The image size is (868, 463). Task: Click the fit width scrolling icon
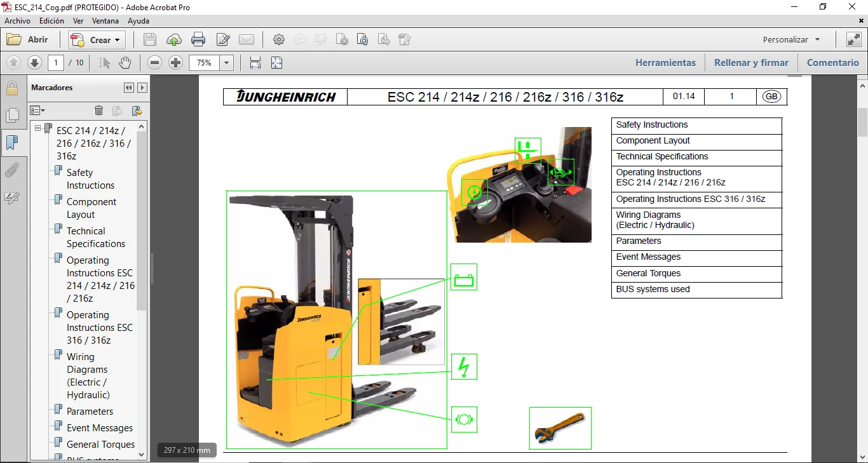[255, 63]
